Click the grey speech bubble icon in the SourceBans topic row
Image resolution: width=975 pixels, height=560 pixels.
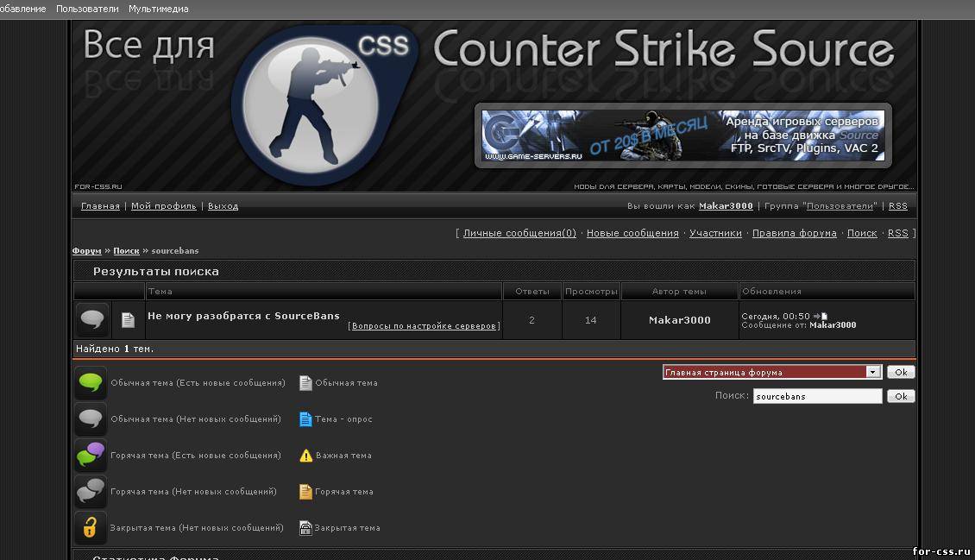point(92,319)
